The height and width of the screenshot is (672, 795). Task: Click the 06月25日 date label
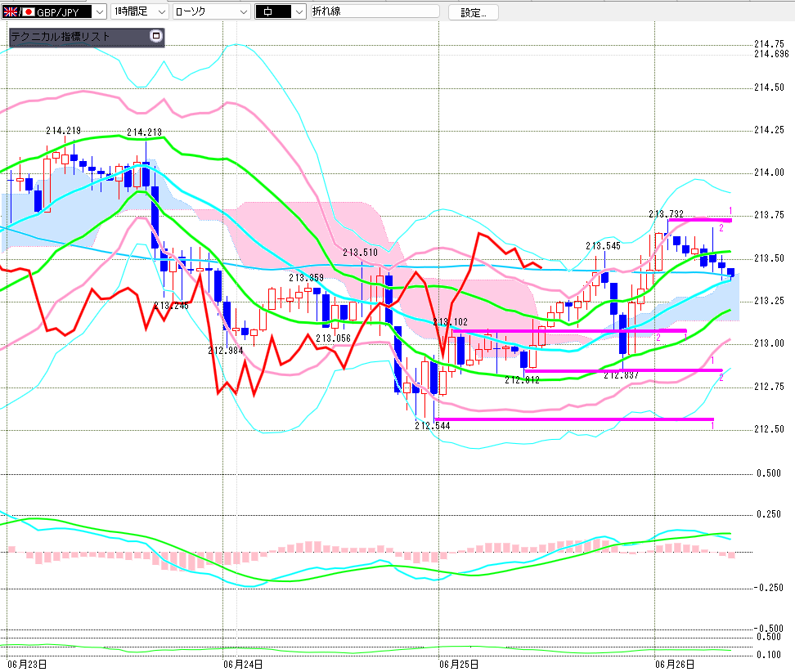coord(459,664)
